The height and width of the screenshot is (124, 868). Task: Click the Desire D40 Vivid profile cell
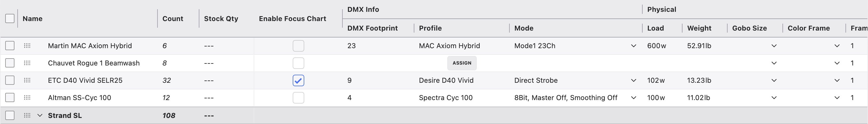[446, 80]
